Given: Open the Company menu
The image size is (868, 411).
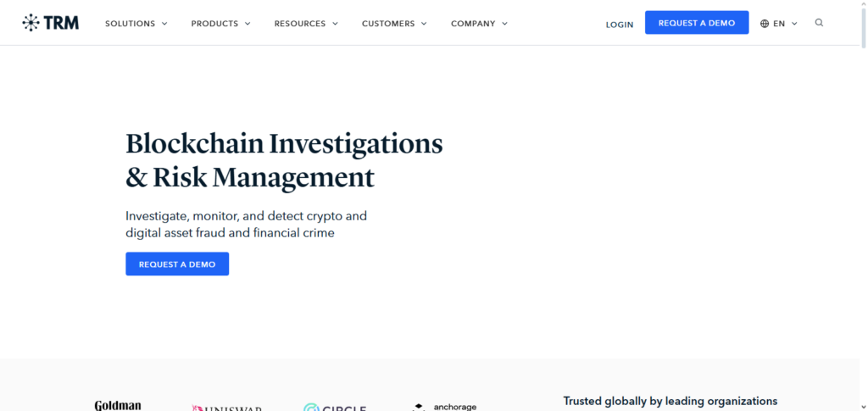Looking at the screenshot, I should click(x=480, y=24).
